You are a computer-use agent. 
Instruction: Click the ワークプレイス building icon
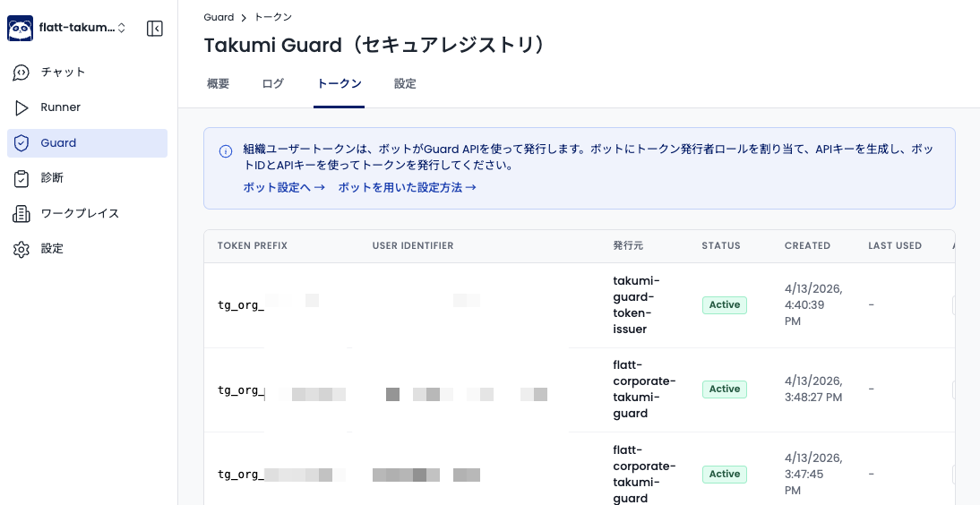(x=21, y=214)
